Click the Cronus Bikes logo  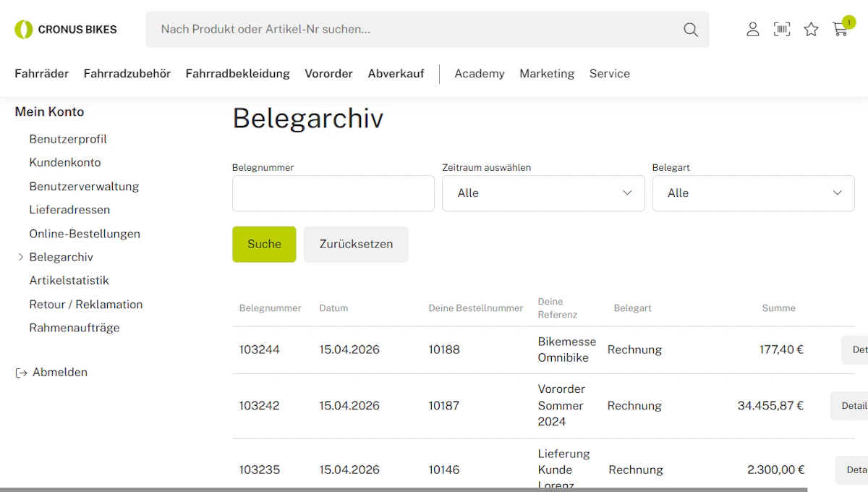(66, 30)
